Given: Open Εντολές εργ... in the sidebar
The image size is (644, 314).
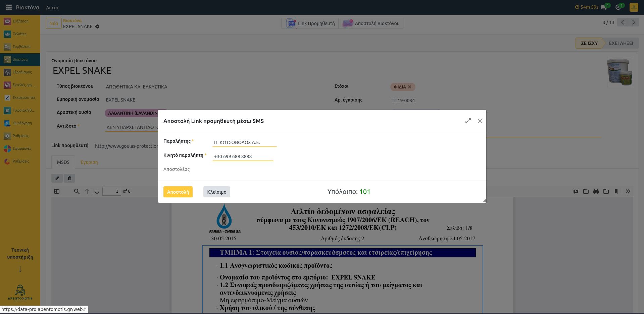Looking at the screenshot, I should [20, 85].
